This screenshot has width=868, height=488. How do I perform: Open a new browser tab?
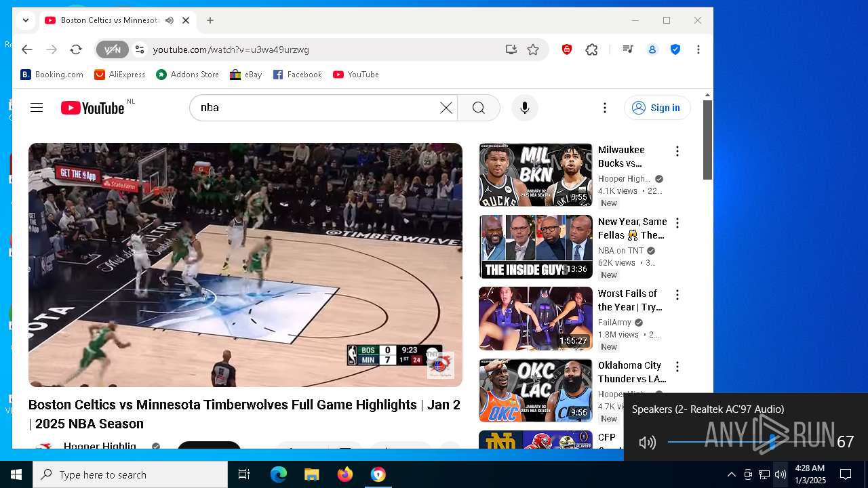210,20
